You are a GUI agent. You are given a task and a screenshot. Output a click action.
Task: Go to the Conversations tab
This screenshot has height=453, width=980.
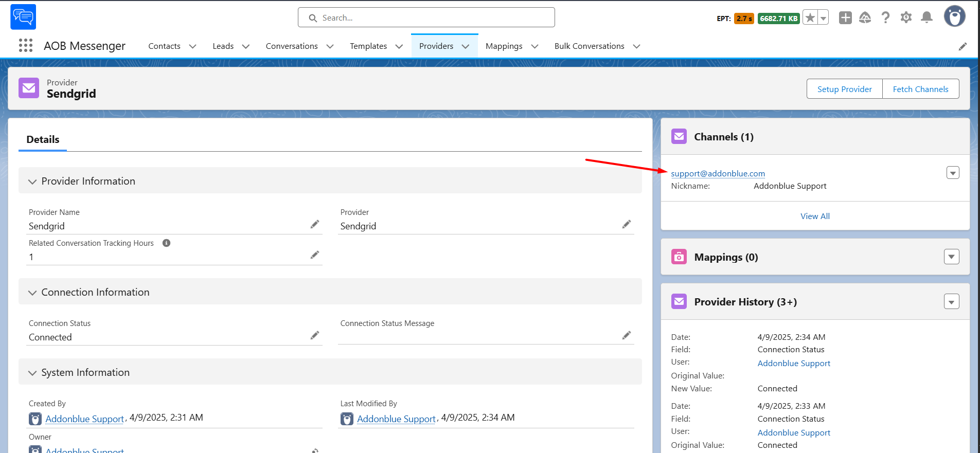292,46
